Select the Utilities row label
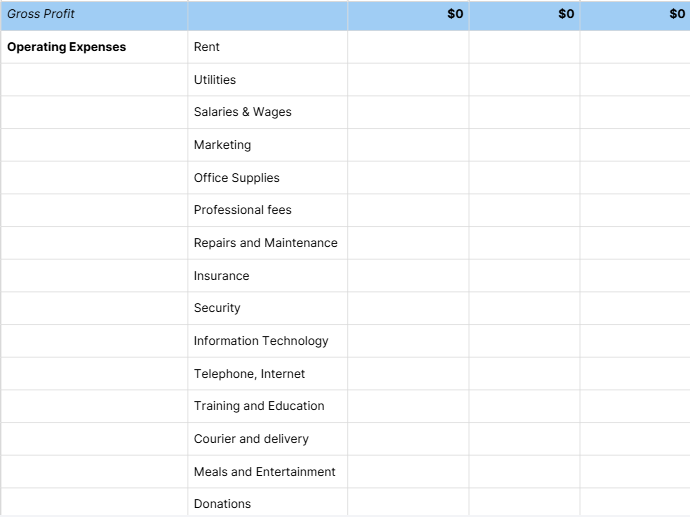690x517 pixels. click(x=268, y=80)
